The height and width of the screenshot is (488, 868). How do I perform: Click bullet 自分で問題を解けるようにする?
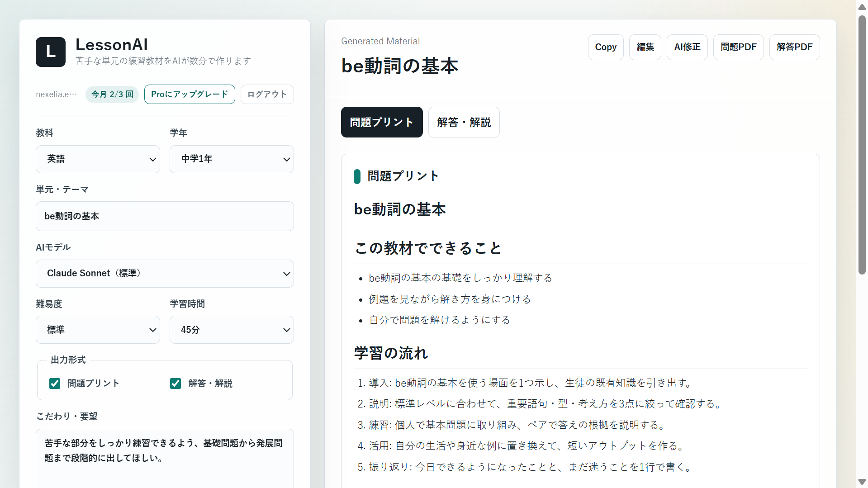tap(440, 320)
